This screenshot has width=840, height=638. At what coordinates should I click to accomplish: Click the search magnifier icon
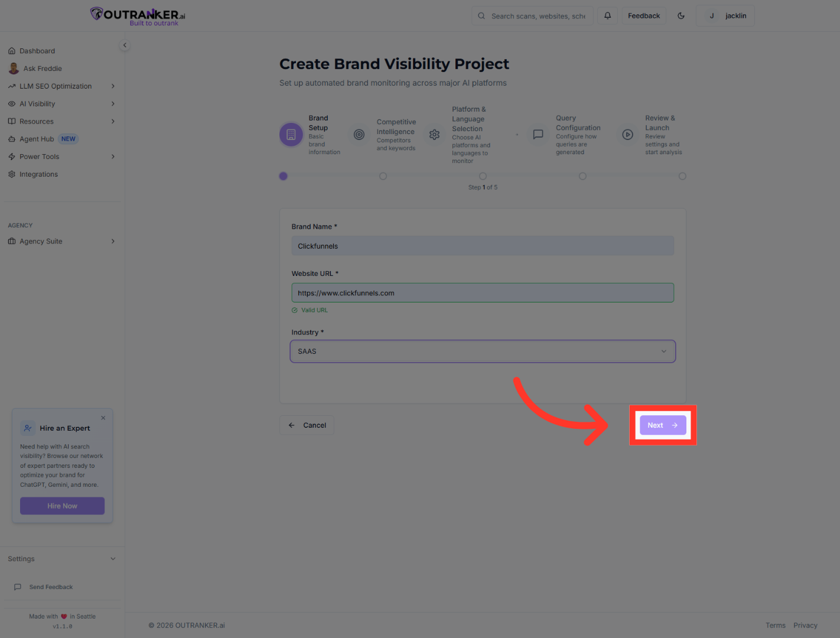[481, 16]
